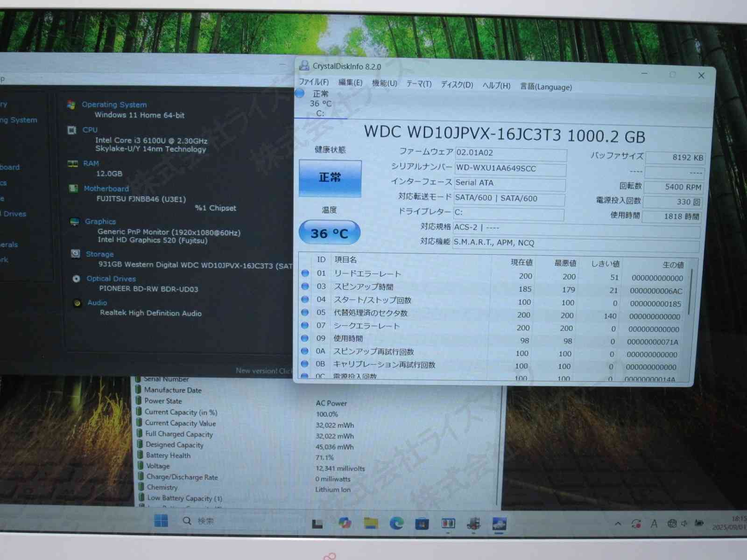Click the Motherboard icon in Speccy
Viewport: 747px width, 560px height.
(73, 189)
